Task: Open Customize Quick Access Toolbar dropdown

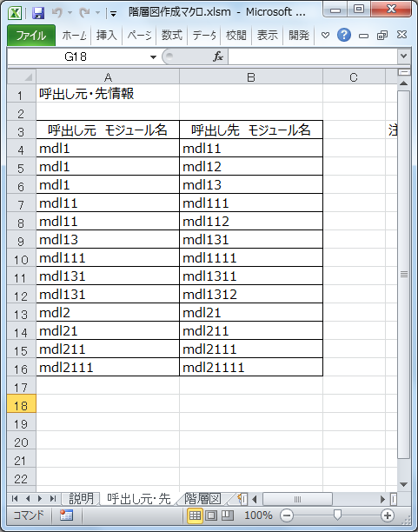Action: pos(113,14)
